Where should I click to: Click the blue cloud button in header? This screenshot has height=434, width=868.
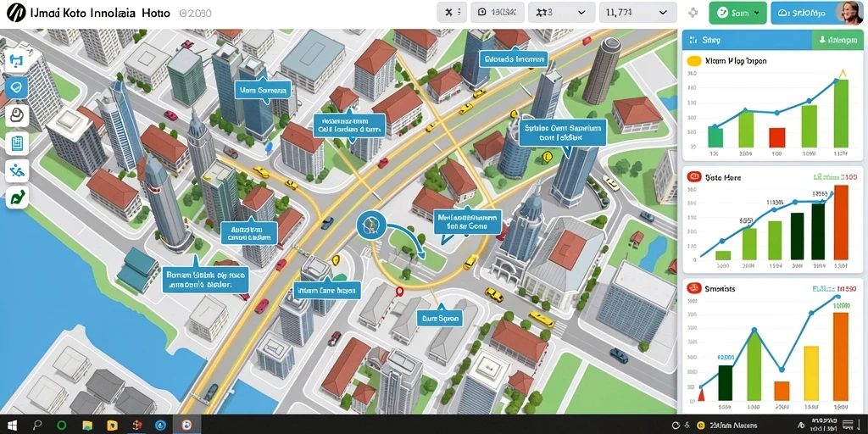click(804, 13)
